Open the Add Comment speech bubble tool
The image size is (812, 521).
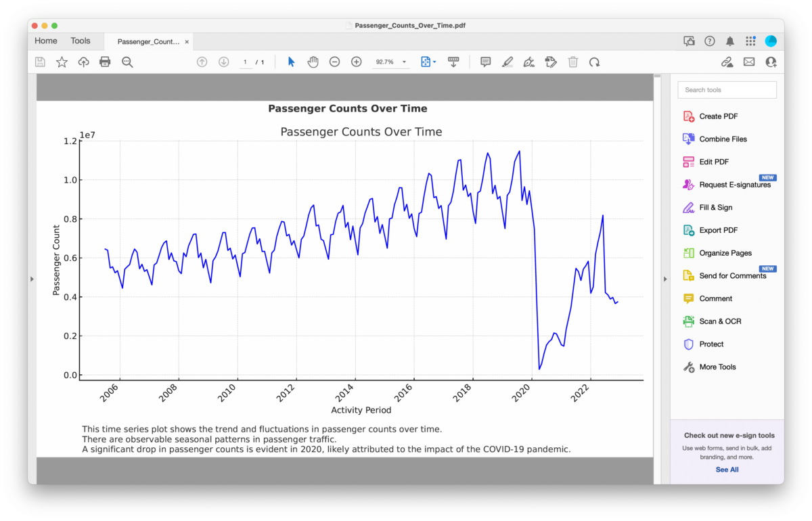tap(485, 62)
